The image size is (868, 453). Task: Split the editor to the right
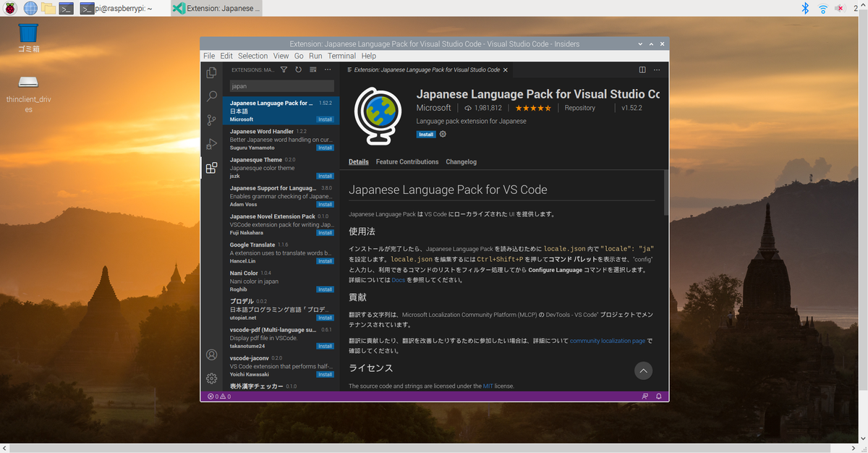tap(642, 70)
